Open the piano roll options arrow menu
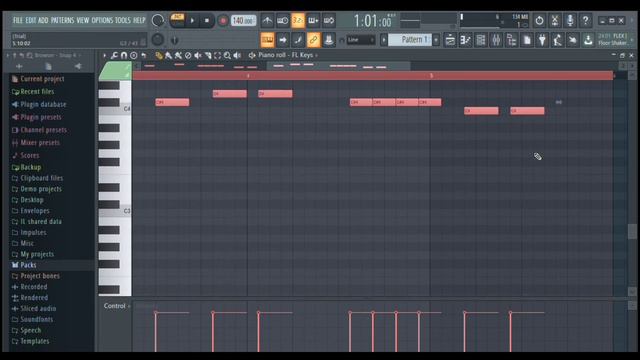 coord(105,55)
